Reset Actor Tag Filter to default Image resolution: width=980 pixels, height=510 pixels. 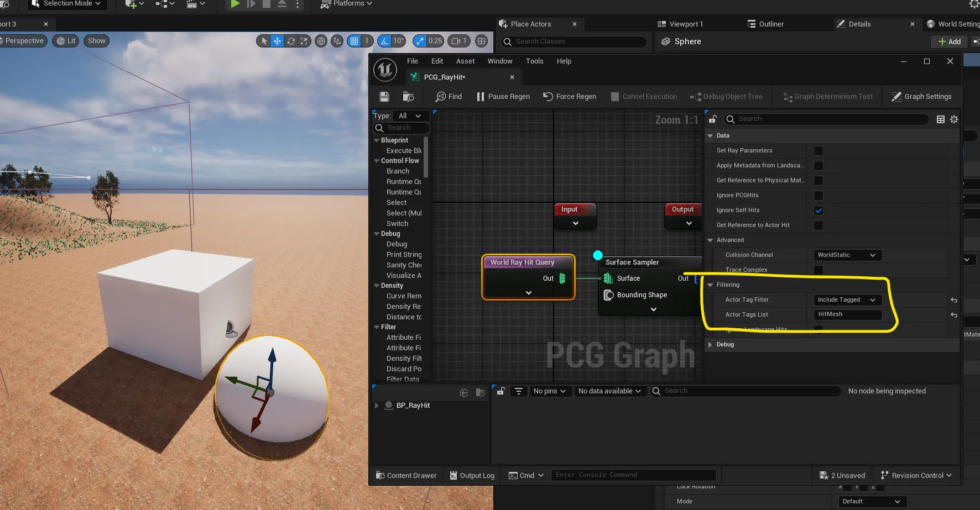[x=954, y=300]
